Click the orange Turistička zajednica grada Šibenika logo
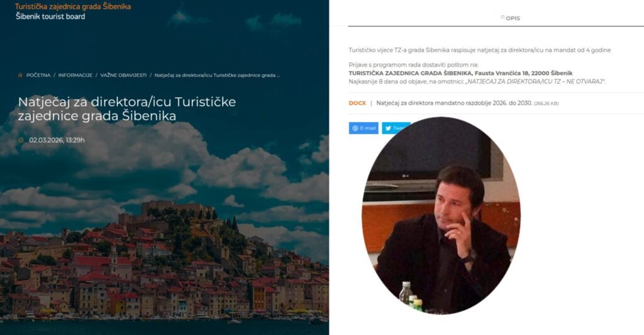 pos(73,6)
